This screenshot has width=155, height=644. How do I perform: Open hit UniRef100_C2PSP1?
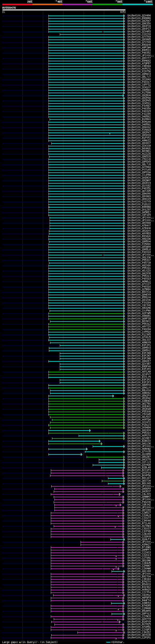[139, 637]
